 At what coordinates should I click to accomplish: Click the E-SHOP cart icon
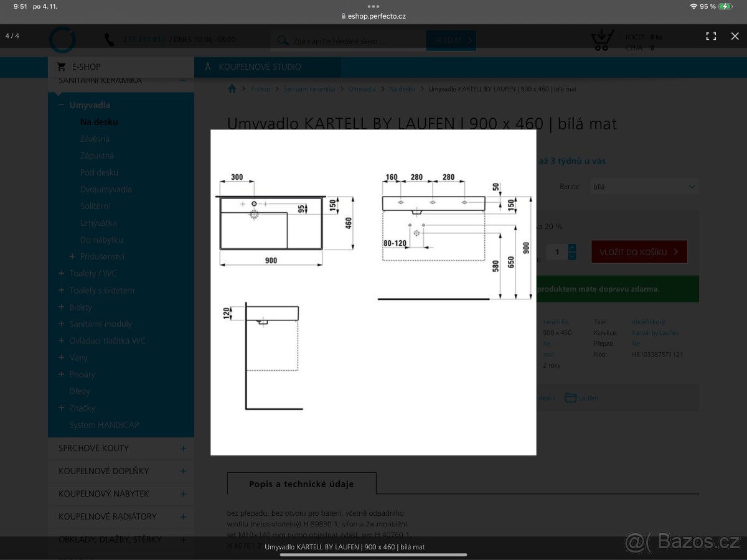pyautogui.click(x=61, y=67)
